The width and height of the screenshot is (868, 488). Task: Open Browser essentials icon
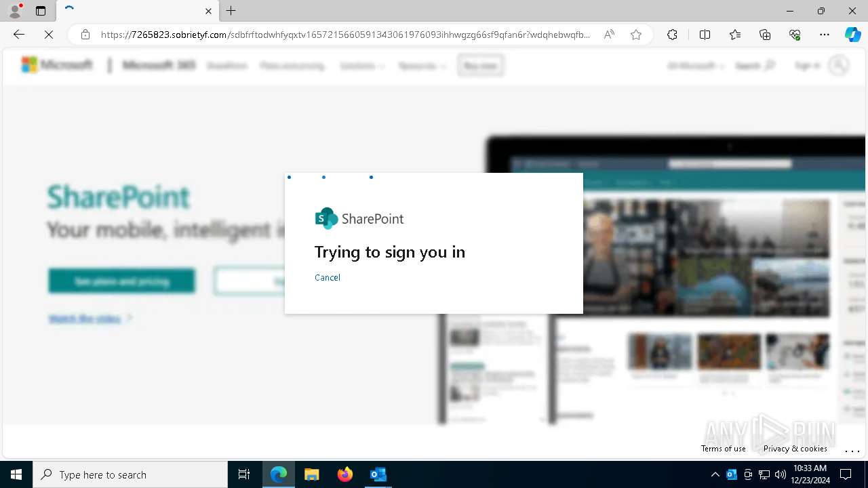(x=795, y=35)
